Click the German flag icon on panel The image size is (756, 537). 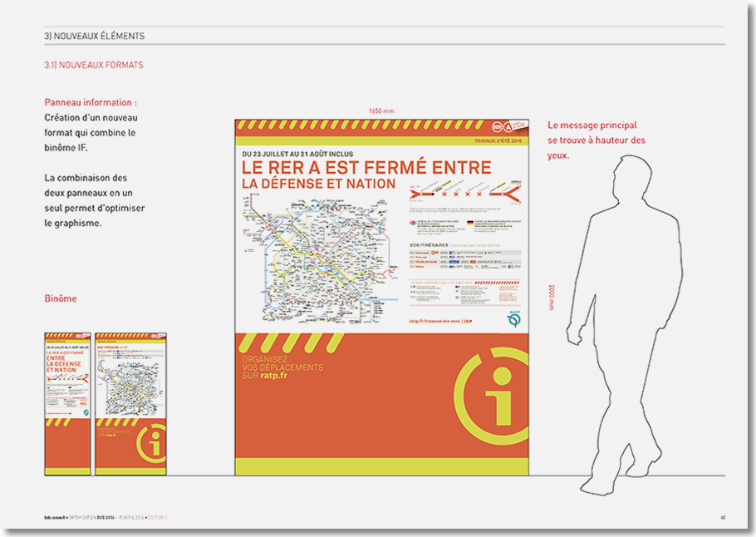470,223
